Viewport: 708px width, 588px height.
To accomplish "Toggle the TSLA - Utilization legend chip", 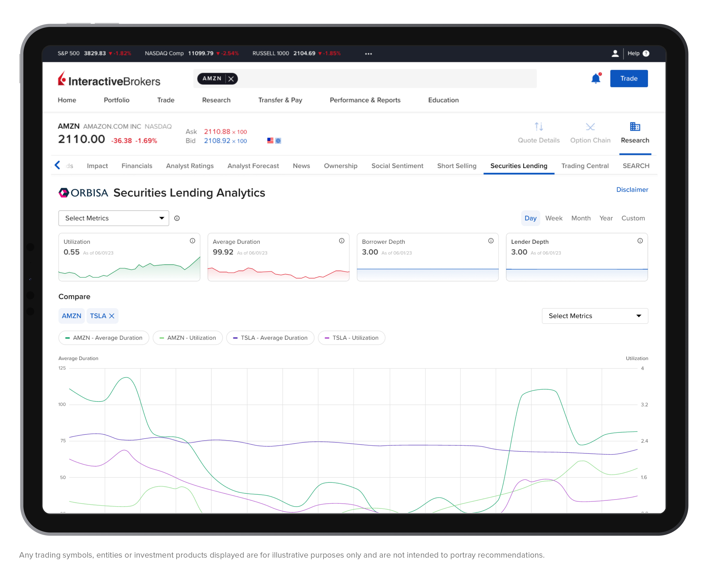I will pos(351,338).
